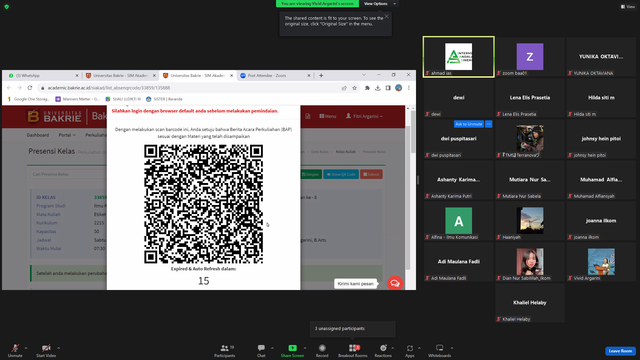This screenshot has height=360, width=640.
Task: Open video options arrow next to Start Video
Action: click(58, 348)
